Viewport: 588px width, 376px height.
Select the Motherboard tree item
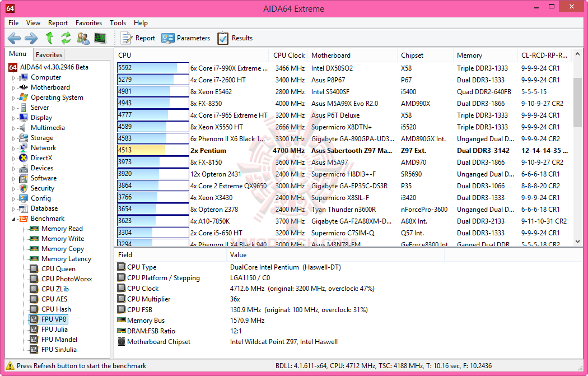(x=50, y=87)
